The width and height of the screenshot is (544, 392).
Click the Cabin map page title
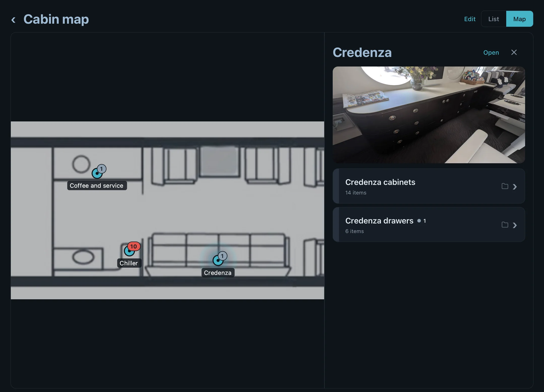pyautogui.click(x=56, y=19)
